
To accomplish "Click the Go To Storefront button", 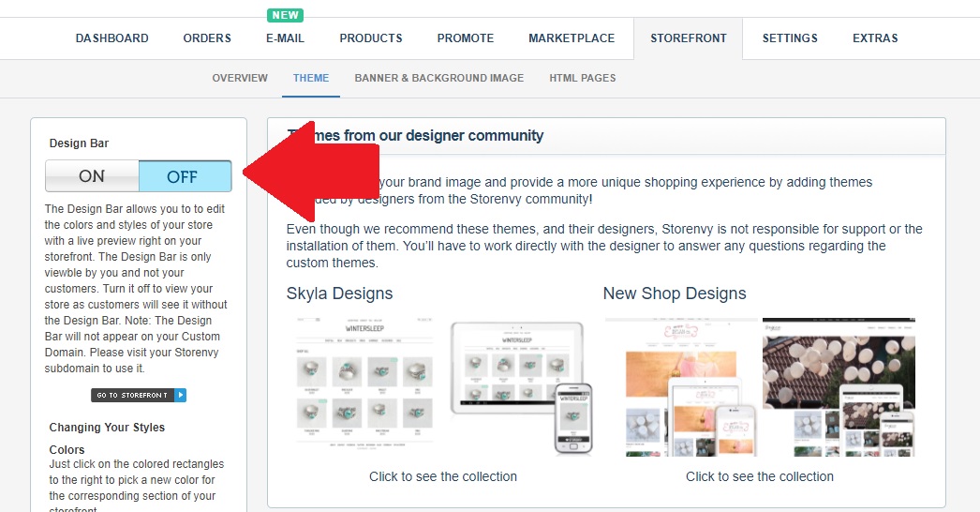I will pyautogui.click(x=139, y=395).
